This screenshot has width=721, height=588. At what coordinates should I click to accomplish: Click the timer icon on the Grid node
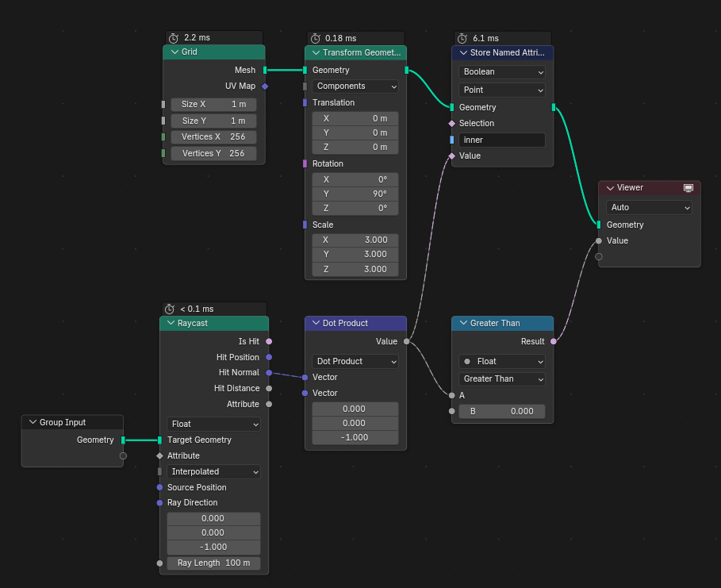[x=173, y=37]
